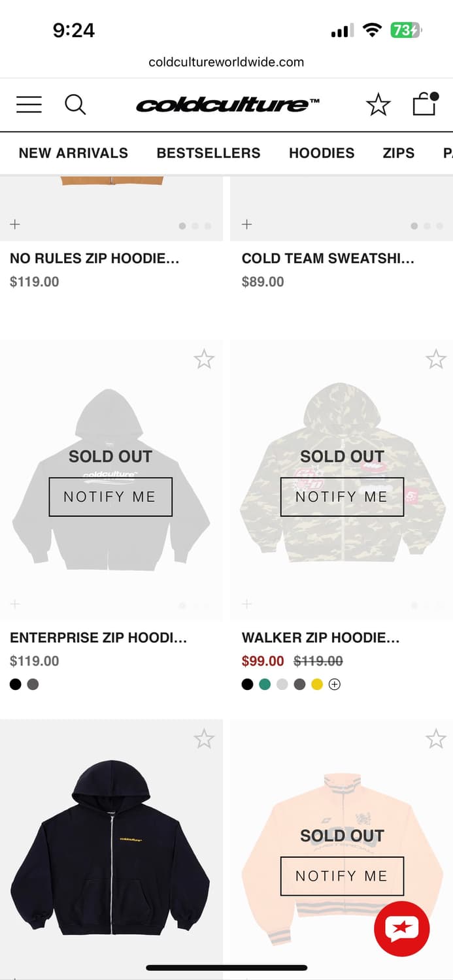Open the hamburger navigation menu
Viewport: 453px width, 980px height.
click(x=29, y=105)
